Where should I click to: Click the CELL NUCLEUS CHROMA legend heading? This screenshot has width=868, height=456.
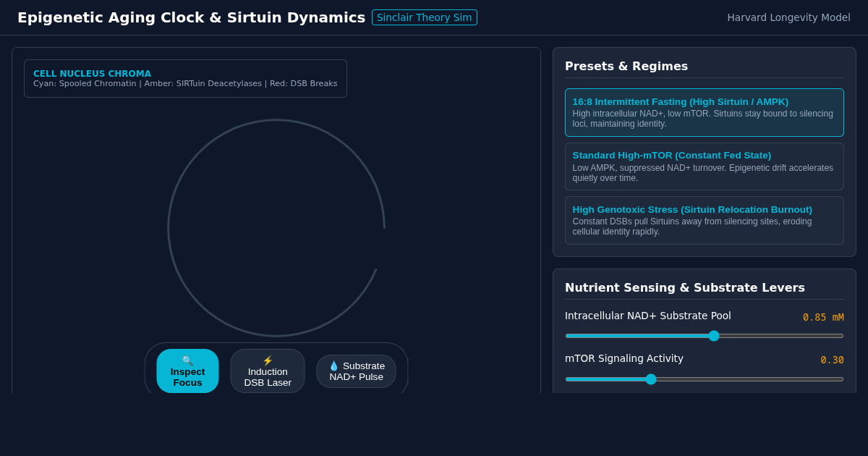click(x=93, y=74)
